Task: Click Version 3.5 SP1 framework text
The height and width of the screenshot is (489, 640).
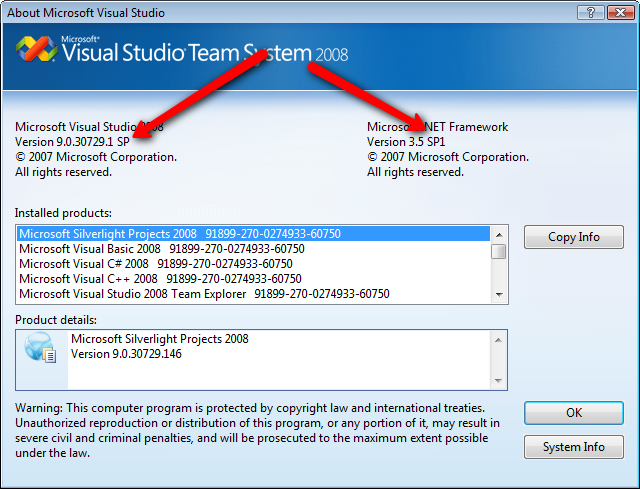Action: [x=406, y=142]
